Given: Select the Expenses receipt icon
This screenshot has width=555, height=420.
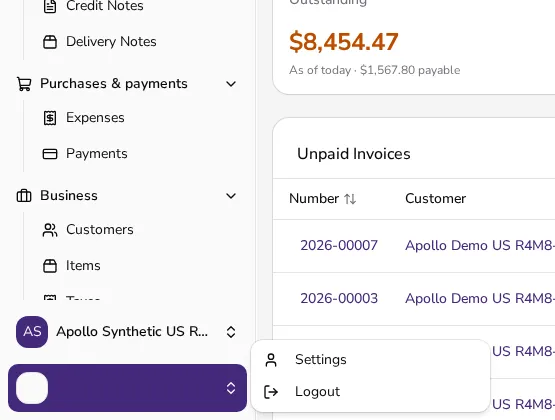Looking at the screenshot, I should coord(50,118).
